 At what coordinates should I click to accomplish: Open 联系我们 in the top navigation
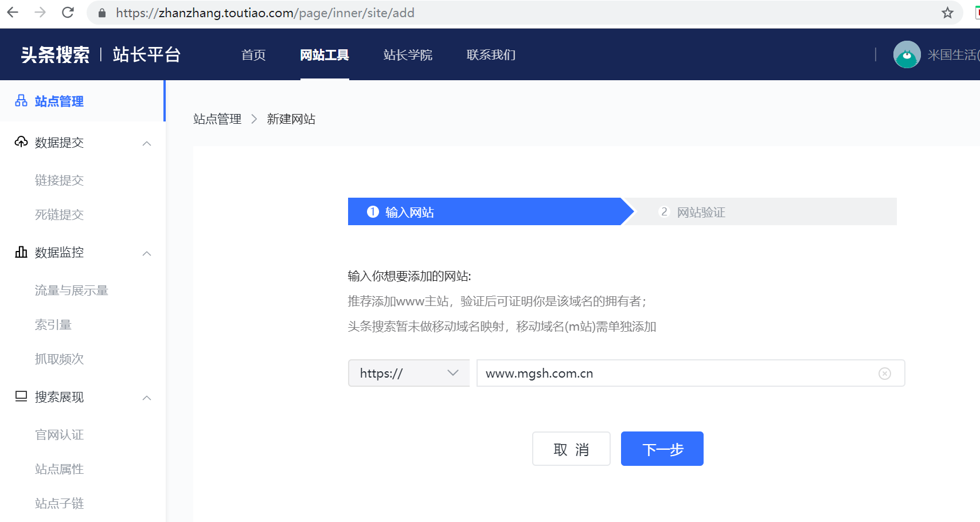491,55
